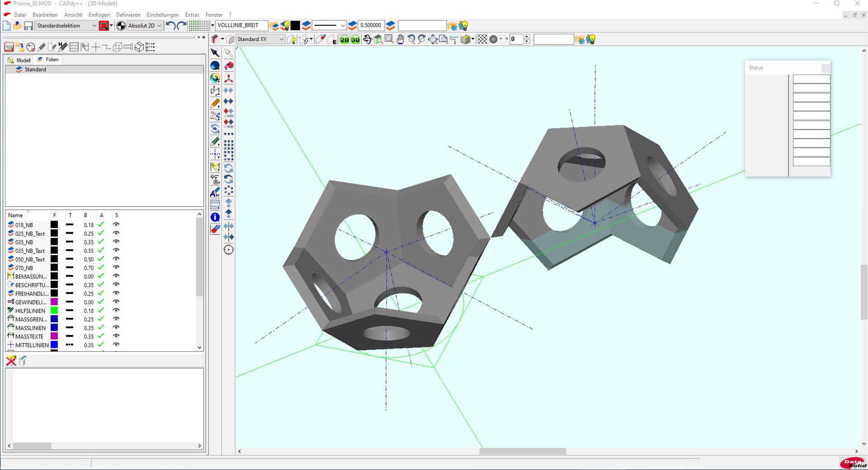Click the blue info icon

215,217
